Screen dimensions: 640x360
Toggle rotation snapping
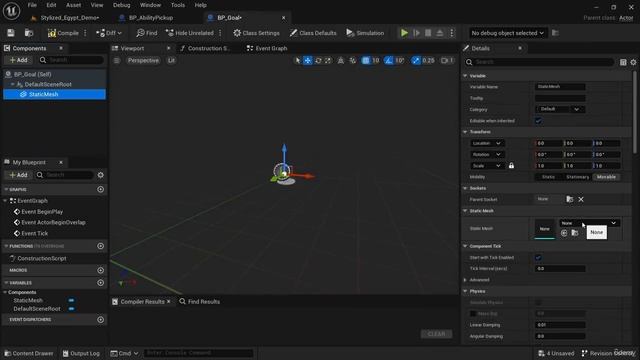389,60
